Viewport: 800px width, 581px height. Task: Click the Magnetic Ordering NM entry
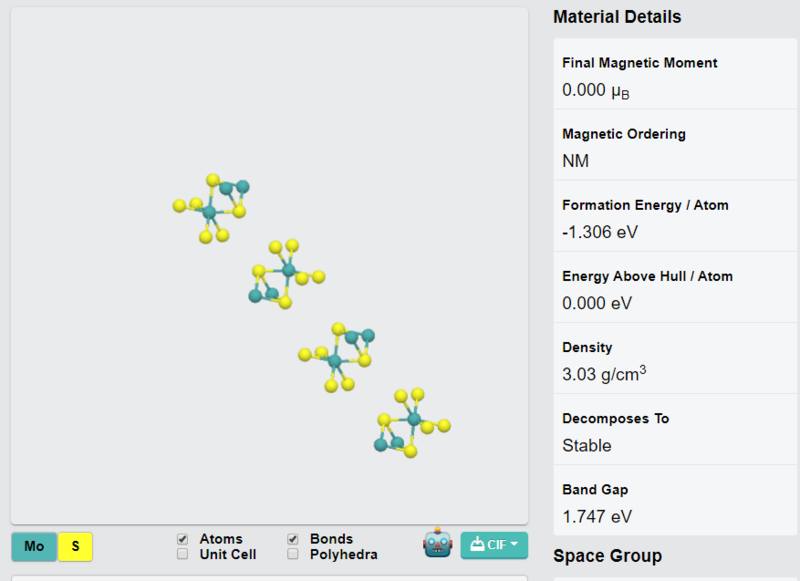(x=675, y=145)
